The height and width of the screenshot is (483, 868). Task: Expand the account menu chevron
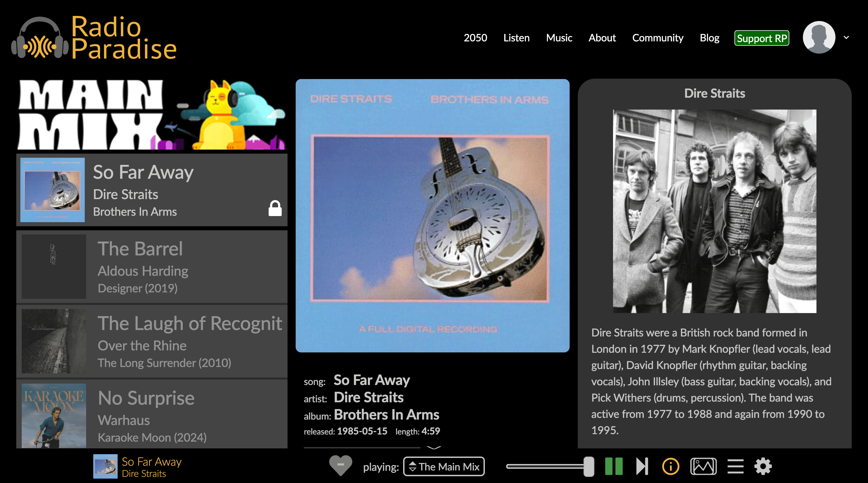pyautogui.click(x=846, y=37)
